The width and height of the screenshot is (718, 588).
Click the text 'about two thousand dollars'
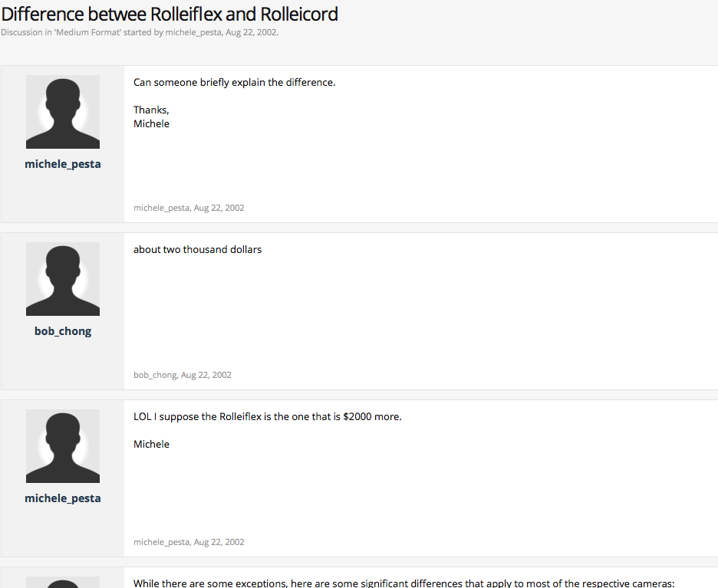(197, 249)
